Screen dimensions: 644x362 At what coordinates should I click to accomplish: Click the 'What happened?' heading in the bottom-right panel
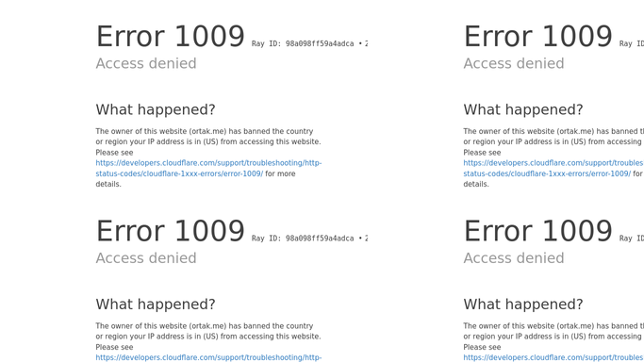(x=523, y=304)
